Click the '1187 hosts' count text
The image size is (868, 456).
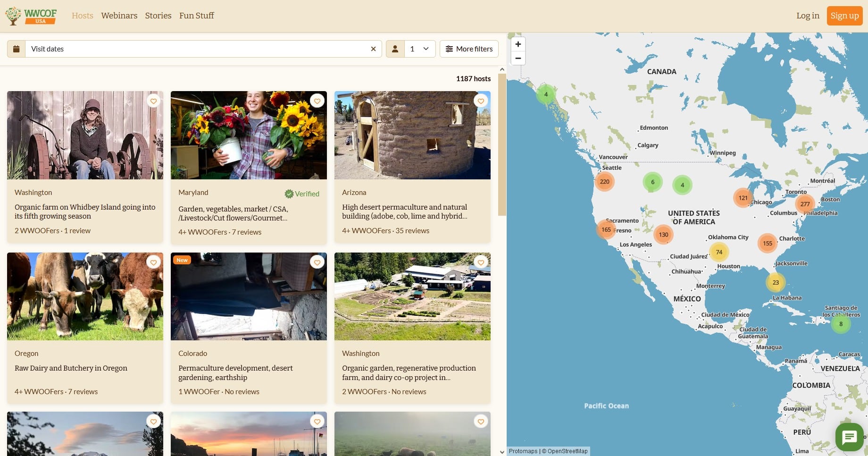point(473,79)
